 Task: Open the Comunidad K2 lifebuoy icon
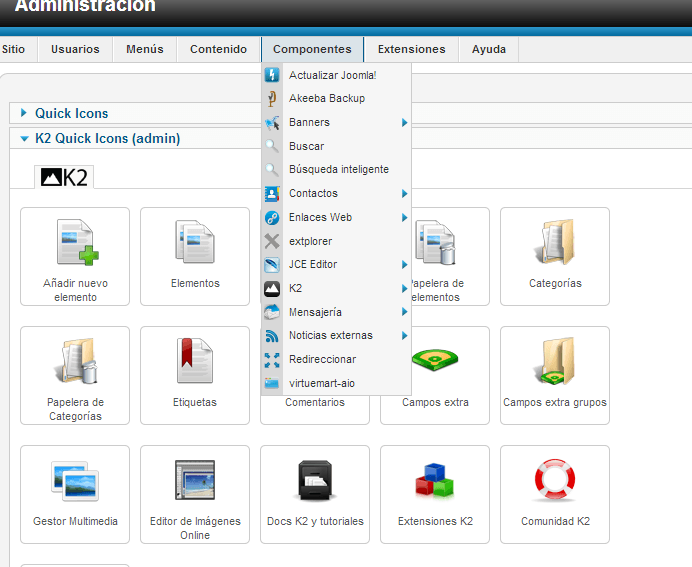pos(555,495)
